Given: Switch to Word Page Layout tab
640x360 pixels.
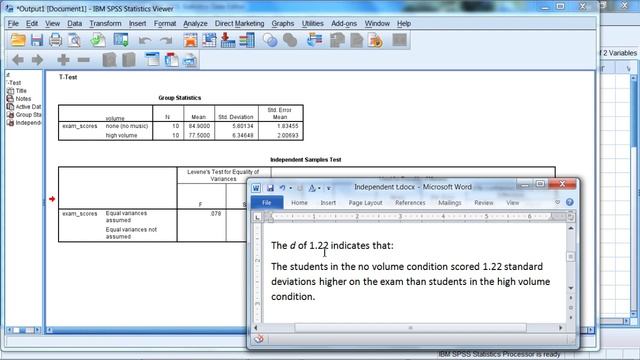Looking at the screenshot, I should click(x=365, y=202).
